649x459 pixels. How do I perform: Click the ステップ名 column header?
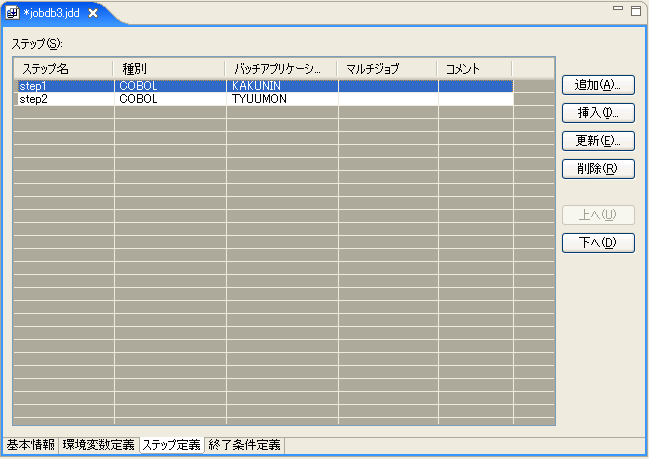click(x=63, y=69)
